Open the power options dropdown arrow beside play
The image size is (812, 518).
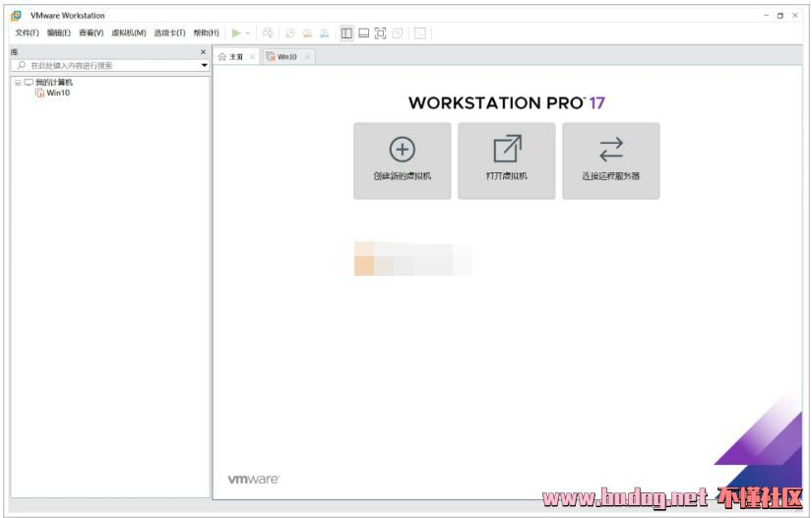[x=248, y=33]
